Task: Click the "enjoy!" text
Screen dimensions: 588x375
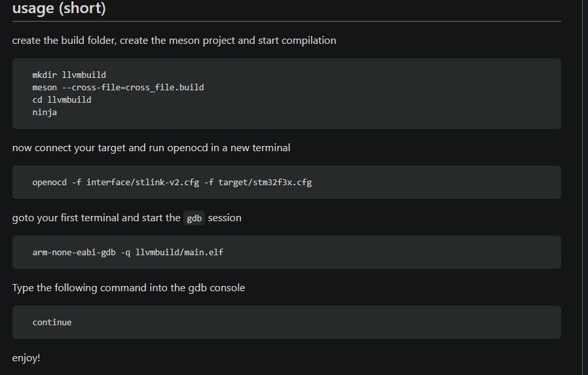Action: point(26,358)
